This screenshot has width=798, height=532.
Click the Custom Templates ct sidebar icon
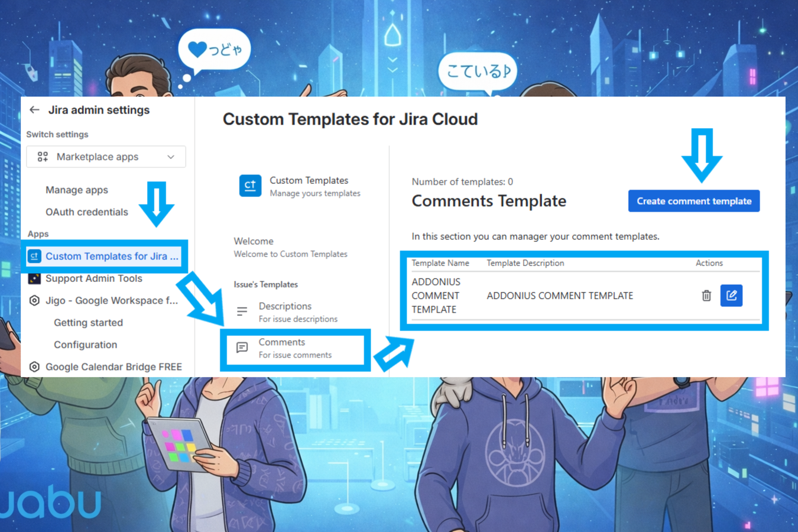(x=34, y=256)
